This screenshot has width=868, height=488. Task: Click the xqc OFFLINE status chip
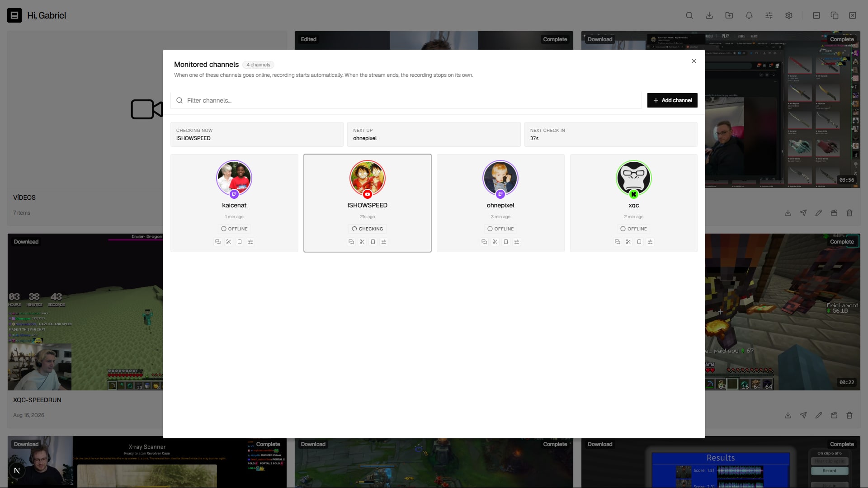pos(634,229)
